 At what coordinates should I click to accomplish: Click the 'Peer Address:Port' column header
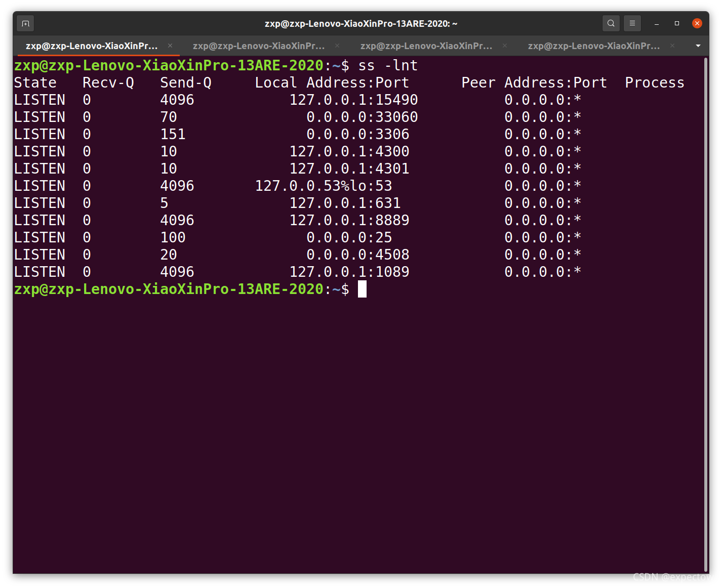(x=534, y=82)
